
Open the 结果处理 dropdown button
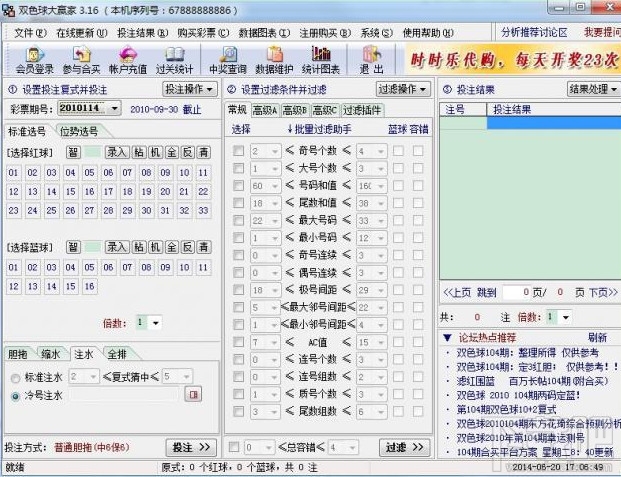click(x=594, y=89)
